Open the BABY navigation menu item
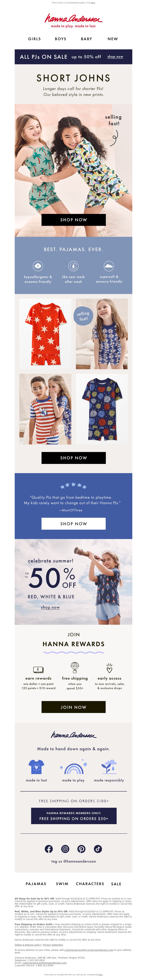This screenshot has height=980, width=147. click(86, 39)
